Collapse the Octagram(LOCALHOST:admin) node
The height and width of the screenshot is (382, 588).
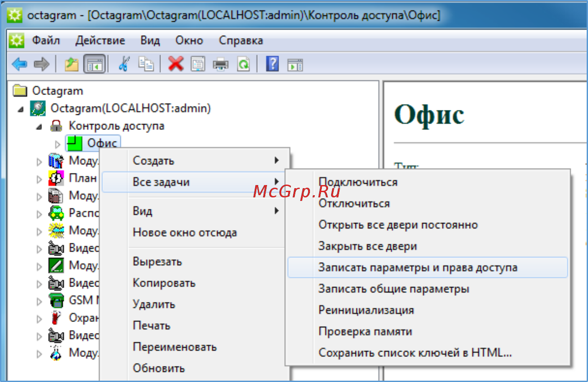click(x=21, y=109)
